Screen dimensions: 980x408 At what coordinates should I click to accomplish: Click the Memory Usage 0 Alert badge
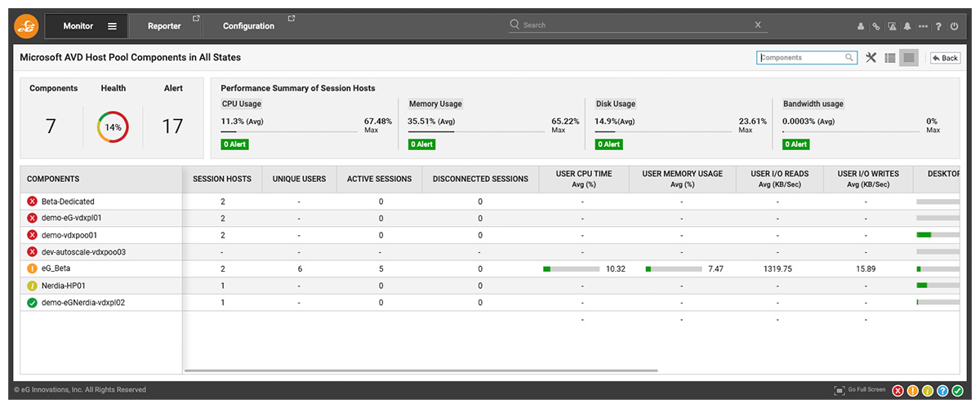(422, 144)
